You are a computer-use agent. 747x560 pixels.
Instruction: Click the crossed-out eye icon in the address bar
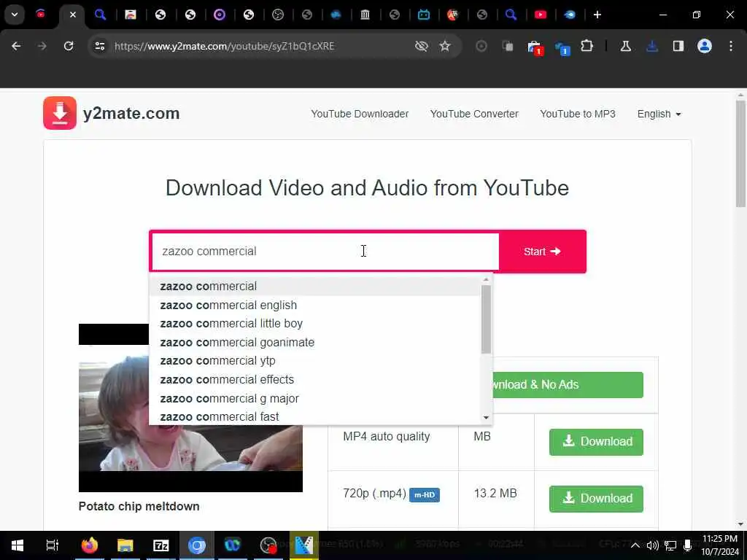[421, 46]
